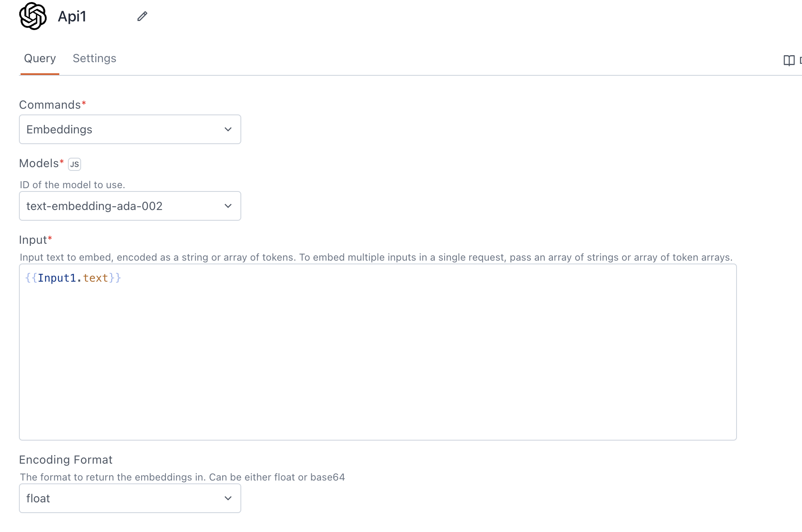
Task: Open the documentation book icon
Action: click(x=789, y=61)
